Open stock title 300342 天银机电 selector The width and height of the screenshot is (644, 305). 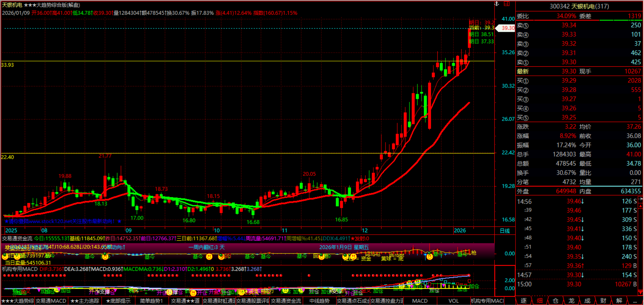pyautogui.click(x=579, y=6)
